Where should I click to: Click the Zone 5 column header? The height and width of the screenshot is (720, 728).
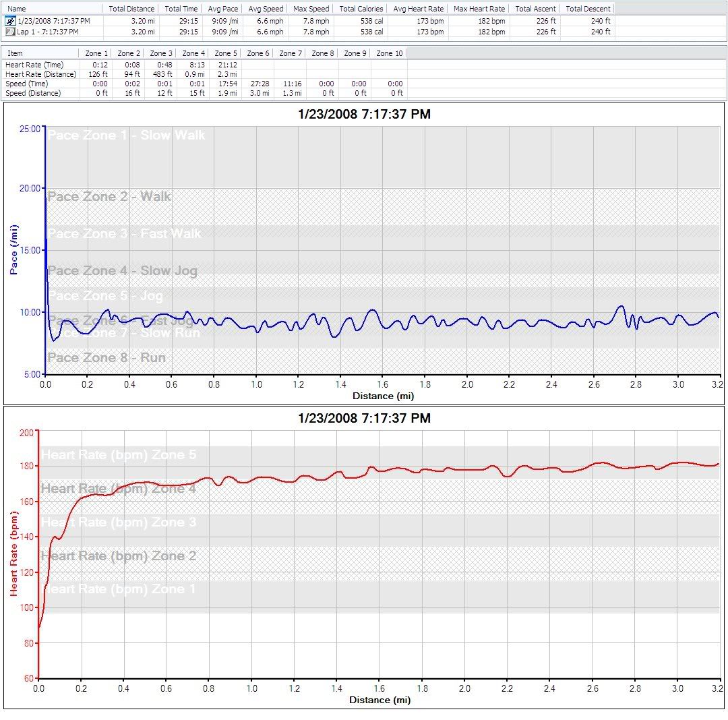coord(225,53)
